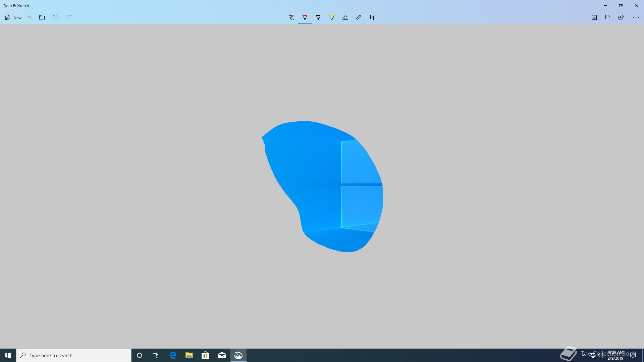Open the Action Center notifications icon
644x362 pixels.
point(633,355)
